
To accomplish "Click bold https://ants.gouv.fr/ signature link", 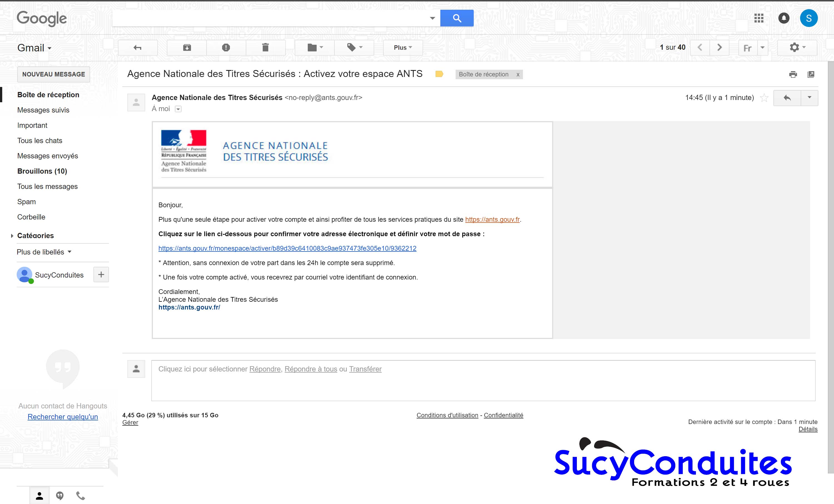I will click(189, 307).
